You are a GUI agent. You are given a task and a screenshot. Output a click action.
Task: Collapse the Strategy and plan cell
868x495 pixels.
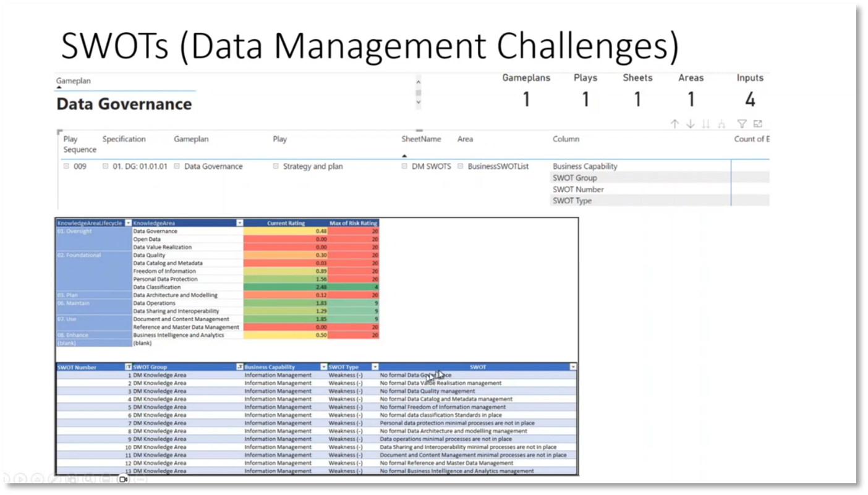[x=275, y=166]
